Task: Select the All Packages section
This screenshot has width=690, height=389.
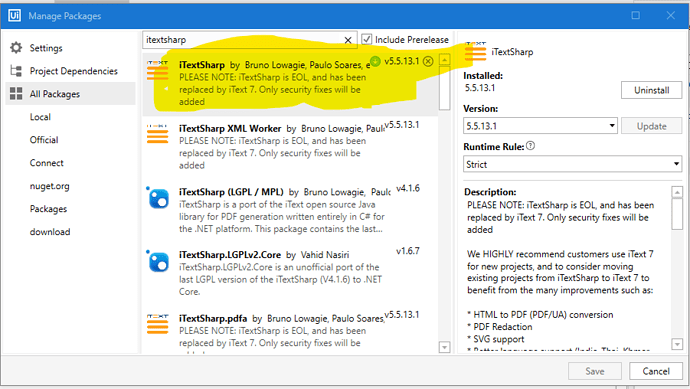Action: (70, 93)
